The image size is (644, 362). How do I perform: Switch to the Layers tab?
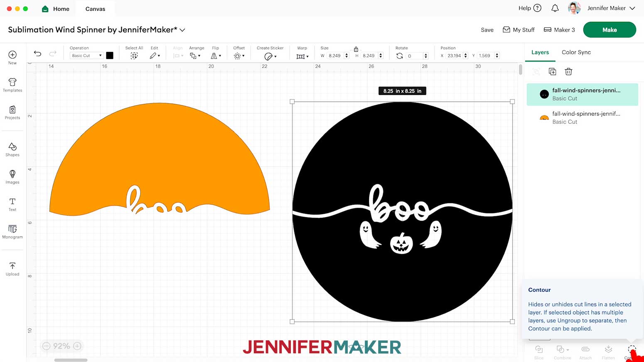click(540, 52)
